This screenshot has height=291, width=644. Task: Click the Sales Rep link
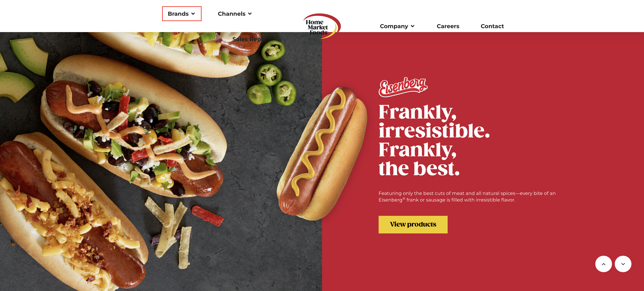pos(247,39)
